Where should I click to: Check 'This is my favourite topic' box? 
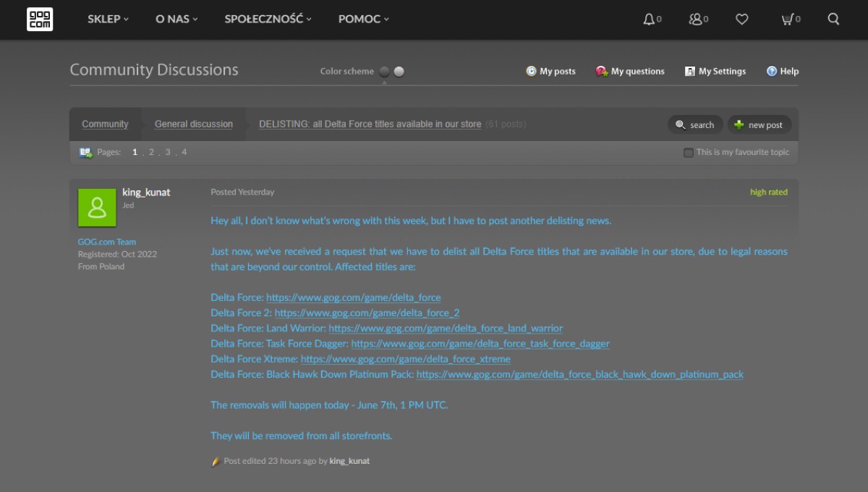[688, 153]
